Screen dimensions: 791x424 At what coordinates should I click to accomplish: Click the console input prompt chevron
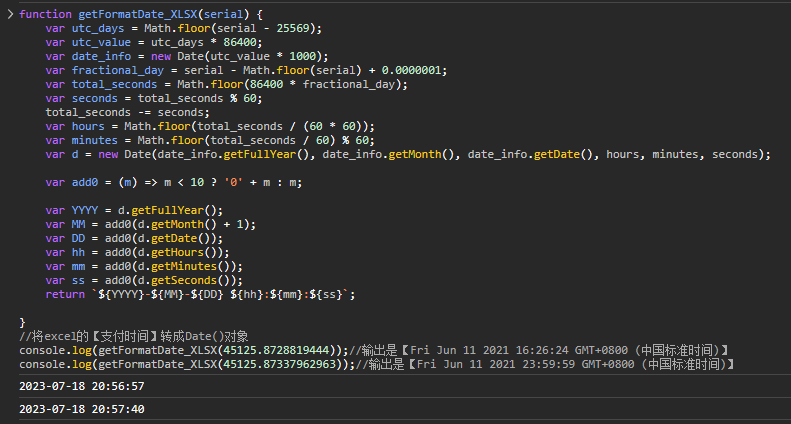click(x=10, y=15)
